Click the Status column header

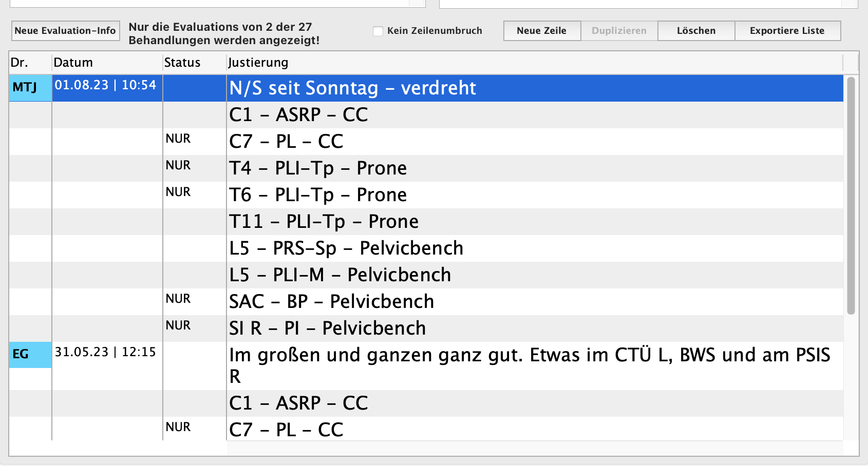(194, 63)
